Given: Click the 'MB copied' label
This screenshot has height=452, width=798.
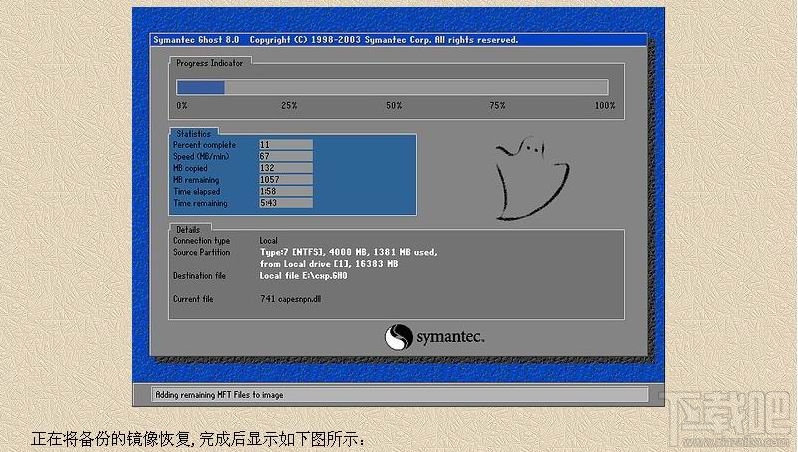Looking at the screenshot, I should (x=190, y=168).
